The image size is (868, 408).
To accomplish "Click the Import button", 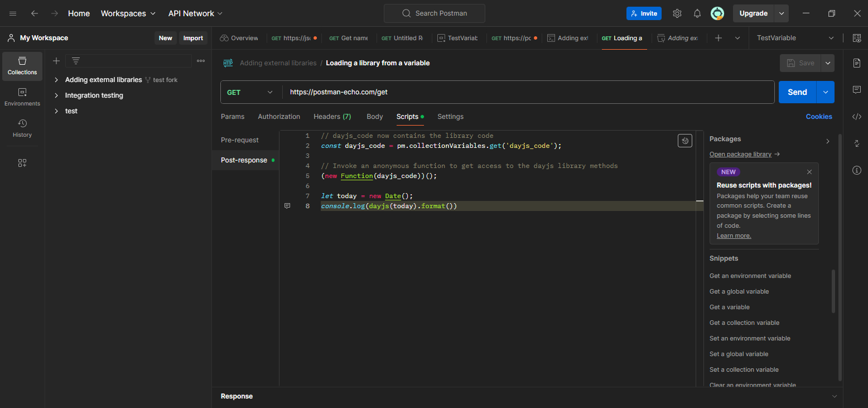I will point(193,38).
